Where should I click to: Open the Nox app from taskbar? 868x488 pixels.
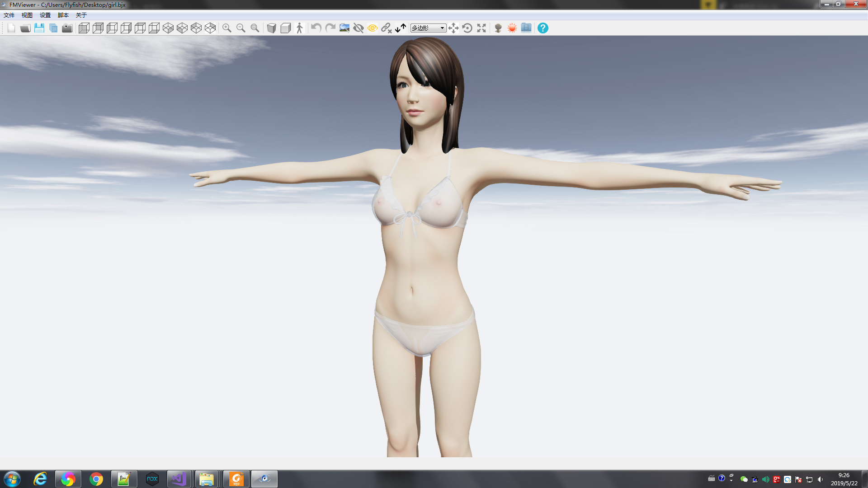[x=152, y=479]
